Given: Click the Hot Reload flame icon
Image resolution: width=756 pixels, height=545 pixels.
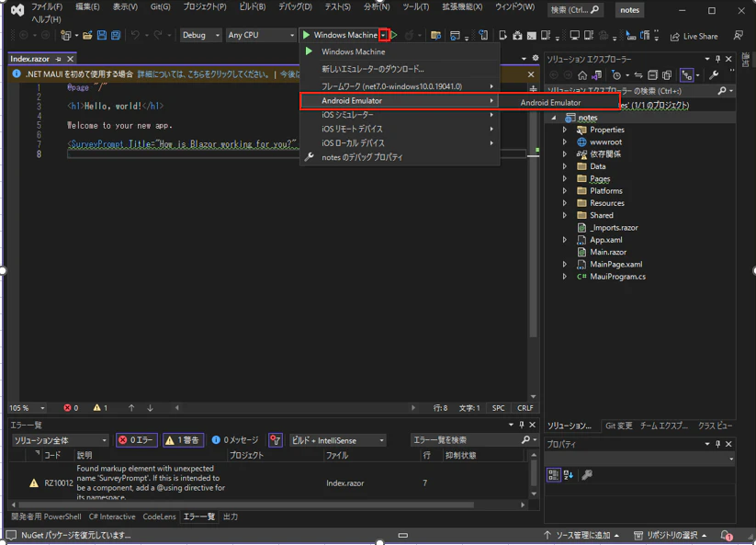Looking at the screenshot, I should [x=409, y=35].
